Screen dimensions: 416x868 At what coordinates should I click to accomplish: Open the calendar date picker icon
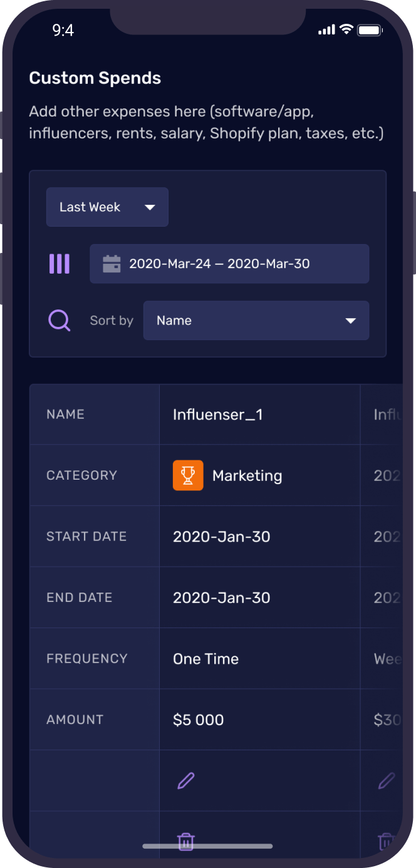pos(112,263)
